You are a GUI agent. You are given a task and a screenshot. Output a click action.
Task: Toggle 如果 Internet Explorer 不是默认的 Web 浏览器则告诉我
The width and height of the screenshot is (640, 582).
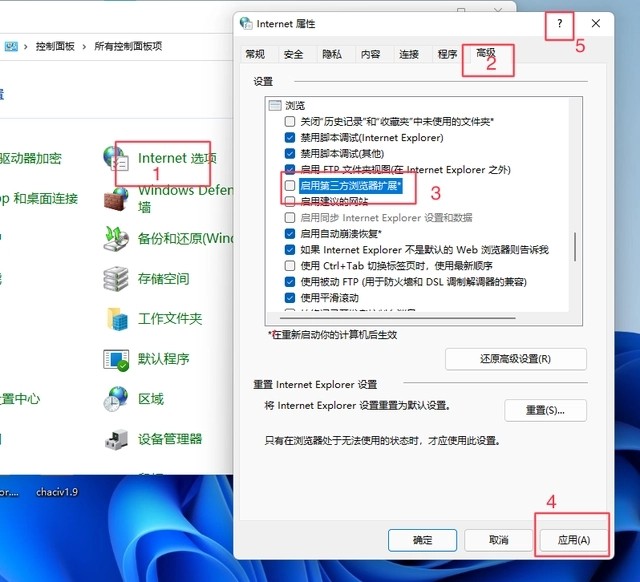click(290, 250)
